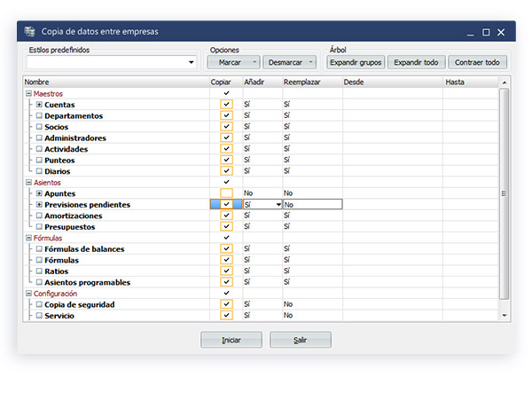Expand the Previsiones pendientes node

pos(39,205)
